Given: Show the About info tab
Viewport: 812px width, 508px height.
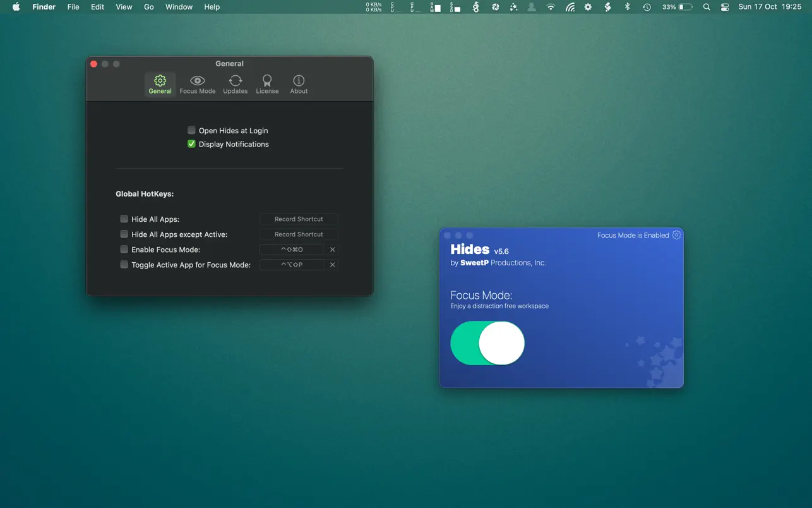Looking at the screenshot, I should [x=299, y=84].
